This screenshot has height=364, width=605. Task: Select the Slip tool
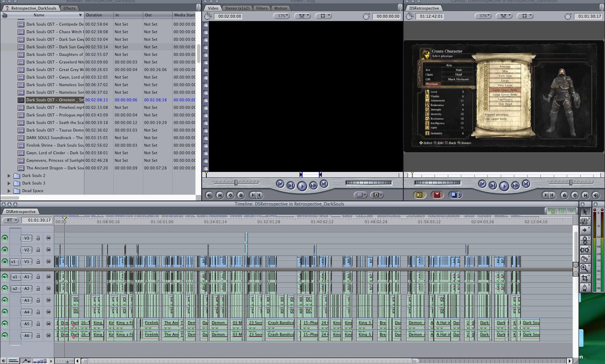tap(585, 249)
